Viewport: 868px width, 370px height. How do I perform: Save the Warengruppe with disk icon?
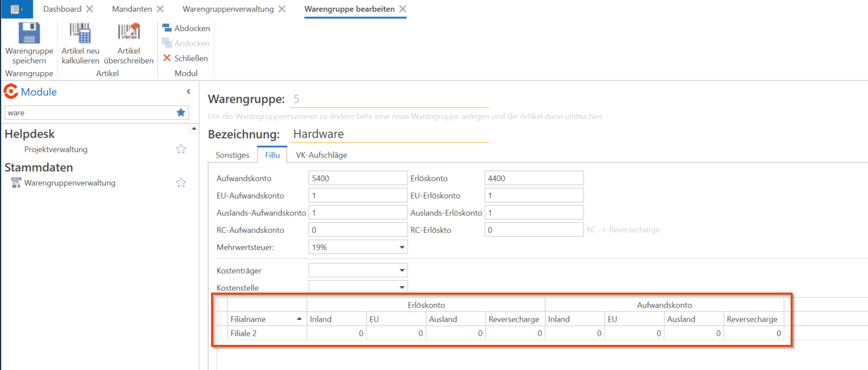pyautogui.click(x=29, y=33)
